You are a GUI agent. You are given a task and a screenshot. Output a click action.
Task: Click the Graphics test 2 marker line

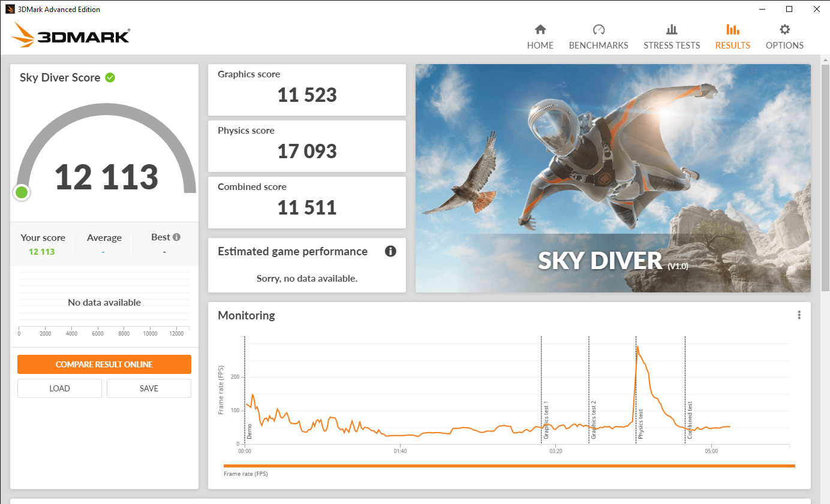click(589, 390)
